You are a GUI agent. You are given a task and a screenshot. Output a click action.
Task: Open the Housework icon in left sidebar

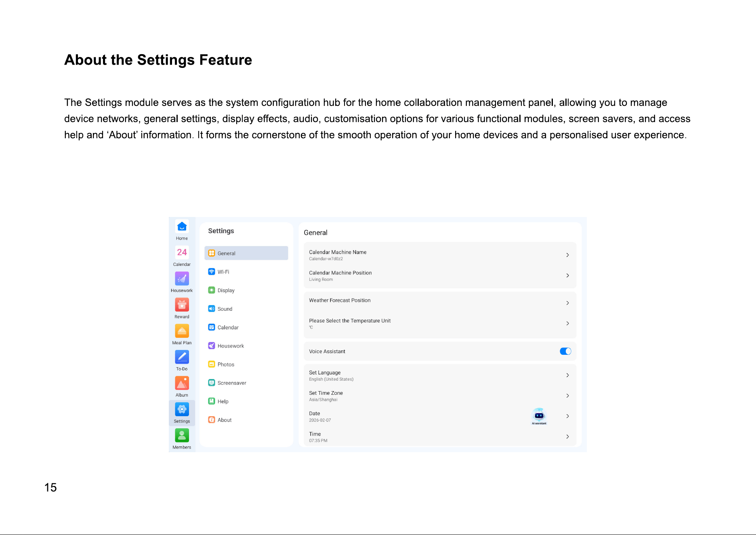click(182, 278)
